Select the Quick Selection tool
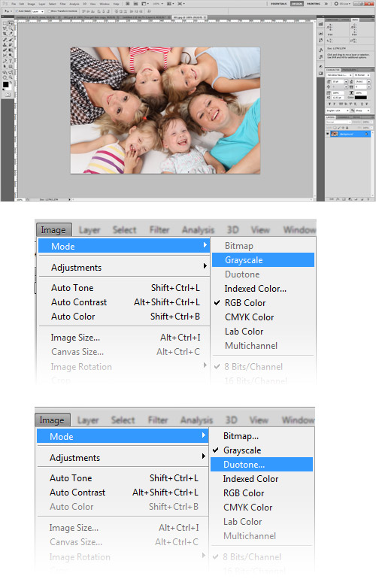Screen dimensions: 376x588 (11, 29)
